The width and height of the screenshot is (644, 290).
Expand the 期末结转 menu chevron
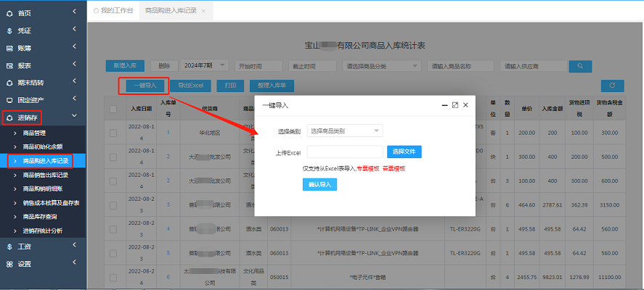(74, 80)
